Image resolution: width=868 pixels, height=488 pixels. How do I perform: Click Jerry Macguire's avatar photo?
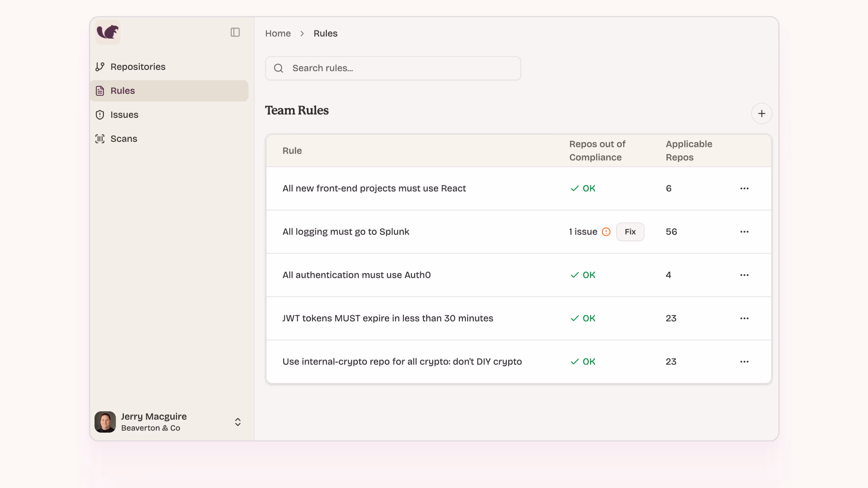[x=105, y=422]
